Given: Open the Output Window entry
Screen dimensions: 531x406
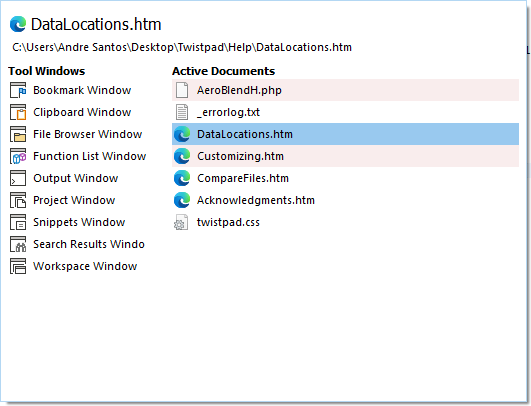Looking at the screenshot, I should point(76,178).
